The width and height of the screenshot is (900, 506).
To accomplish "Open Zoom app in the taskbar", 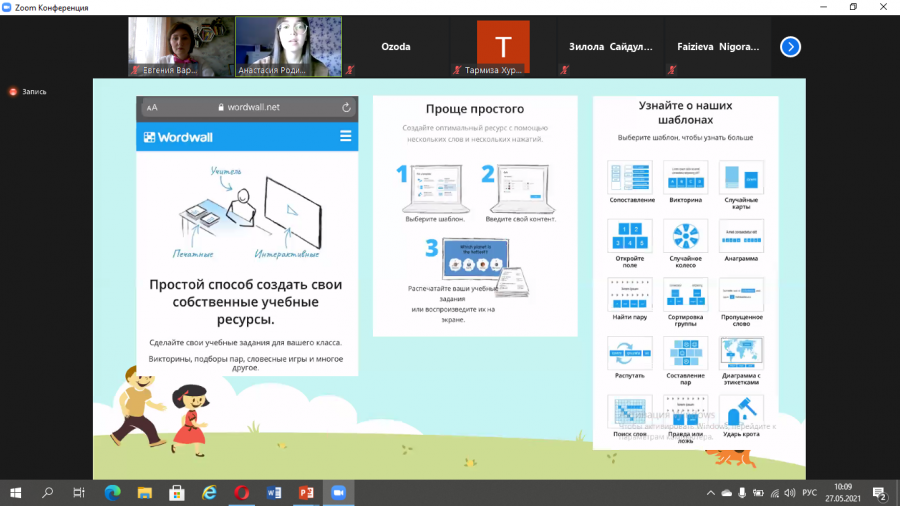I will (x=339, y=493).
